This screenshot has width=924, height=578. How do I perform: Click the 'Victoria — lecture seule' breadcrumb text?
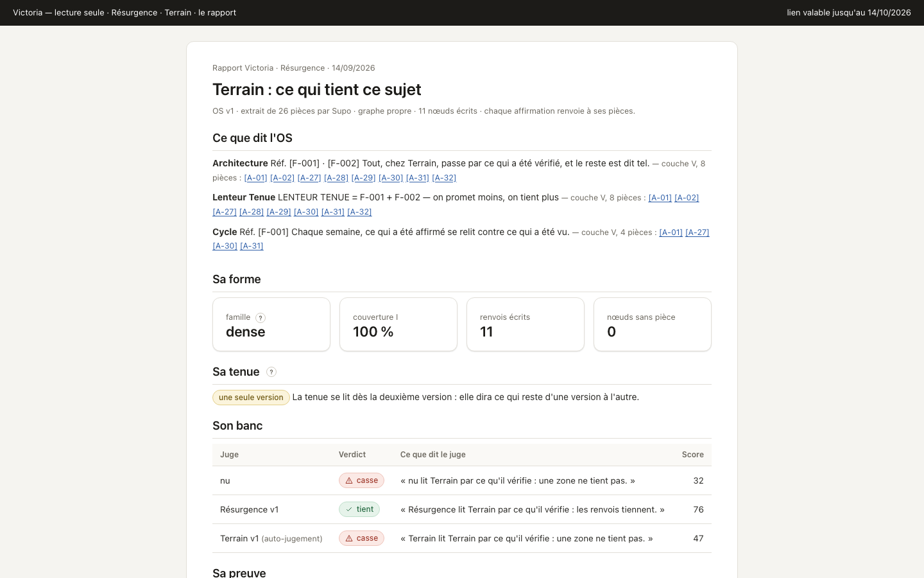click(58, 13)
